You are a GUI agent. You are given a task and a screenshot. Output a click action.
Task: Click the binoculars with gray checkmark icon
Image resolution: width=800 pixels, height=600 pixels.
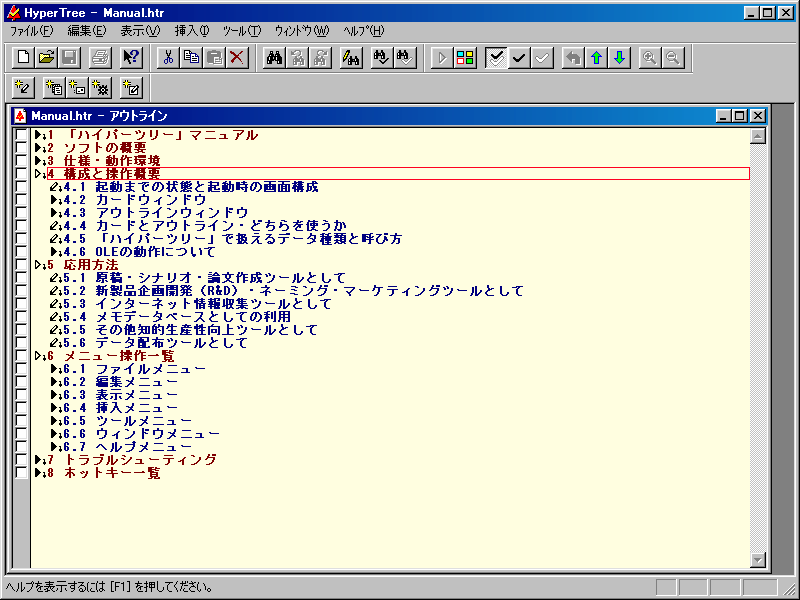pyautogui.click(x=405, y=58)
